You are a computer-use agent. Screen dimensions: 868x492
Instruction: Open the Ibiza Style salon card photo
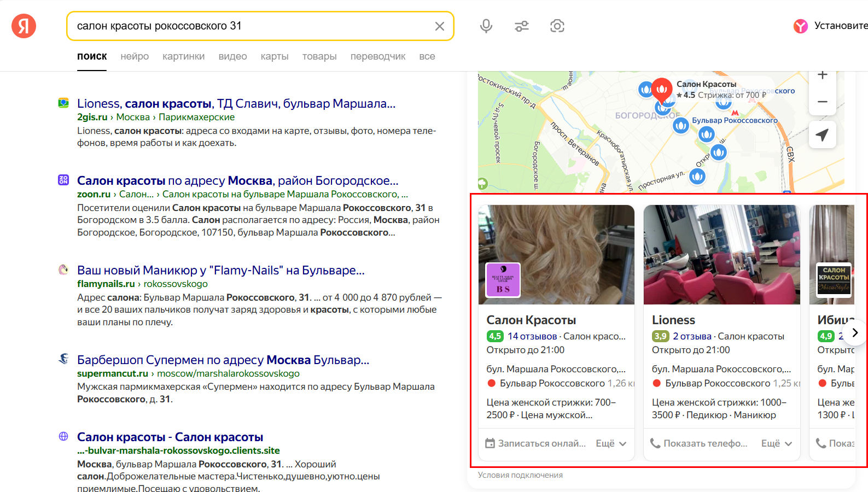(x=832, y=255)
